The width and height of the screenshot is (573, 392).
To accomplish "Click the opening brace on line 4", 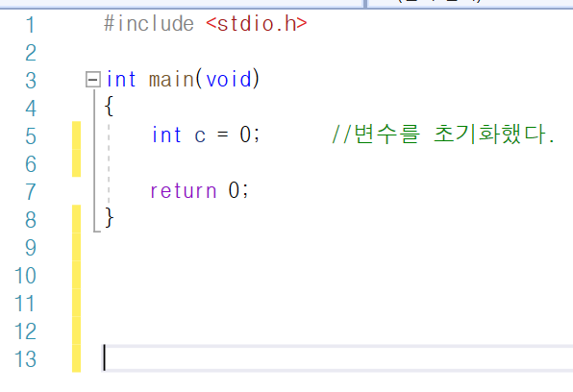I will coord(109,107).
